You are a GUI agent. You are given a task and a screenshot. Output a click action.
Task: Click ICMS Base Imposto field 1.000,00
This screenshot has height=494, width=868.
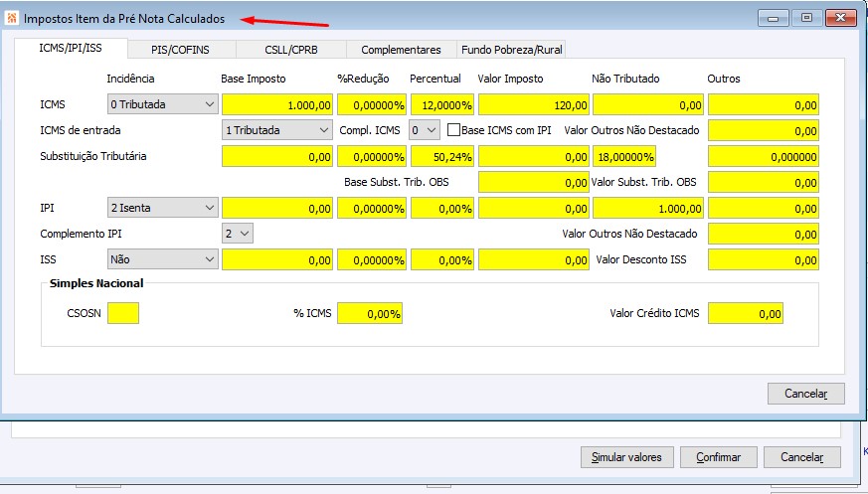point(277,104)
